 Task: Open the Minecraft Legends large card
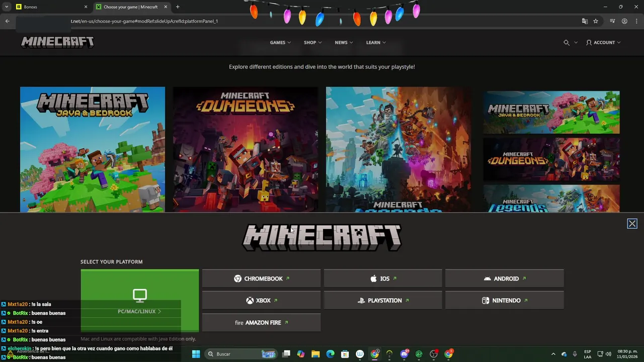(398, 149)
